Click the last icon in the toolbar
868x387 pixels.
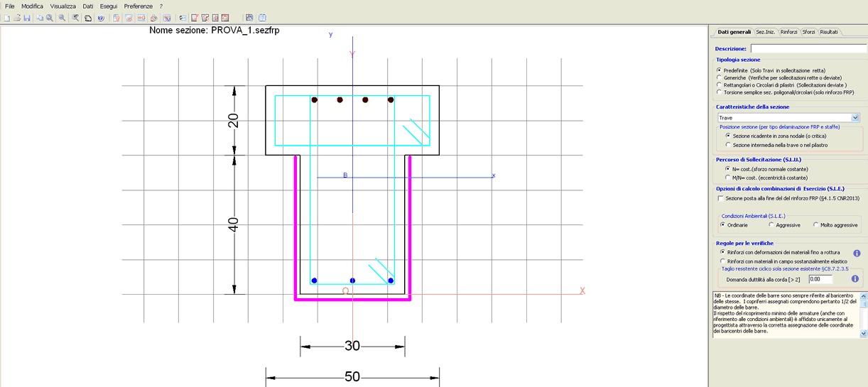263,18
